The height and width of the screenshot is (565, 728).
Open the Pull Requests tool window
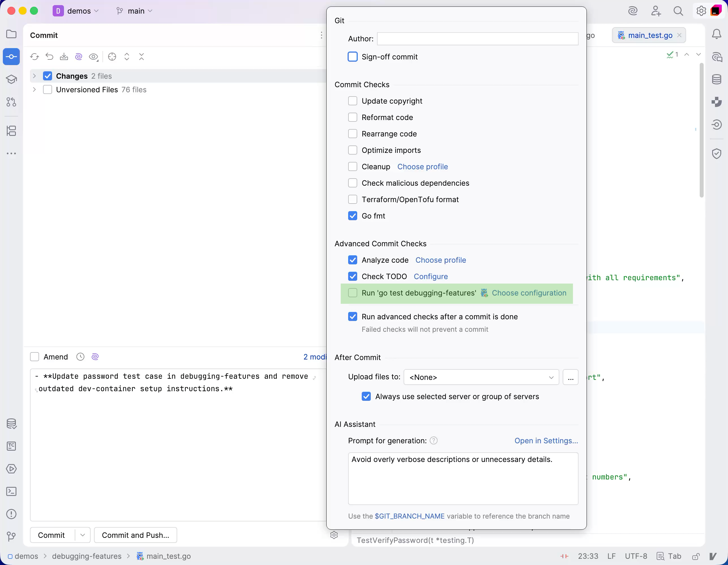click(x=11, y=102)
